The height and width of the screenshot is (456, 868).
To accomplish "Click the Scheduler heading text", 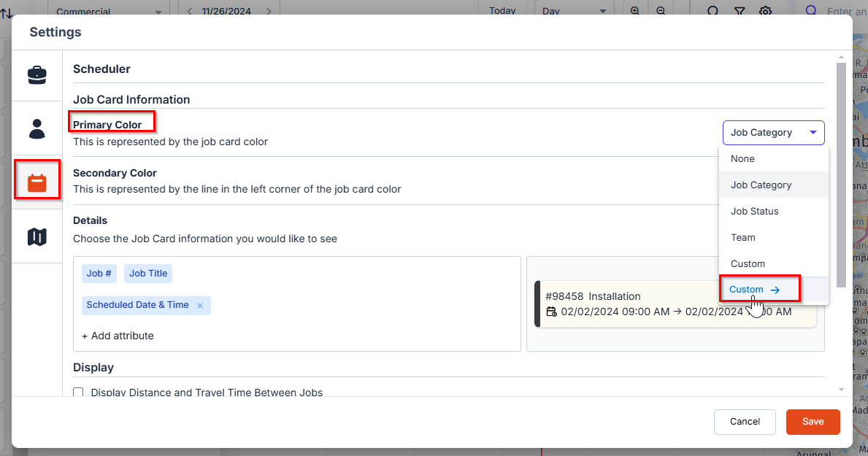I will click(x=102, y=69).
